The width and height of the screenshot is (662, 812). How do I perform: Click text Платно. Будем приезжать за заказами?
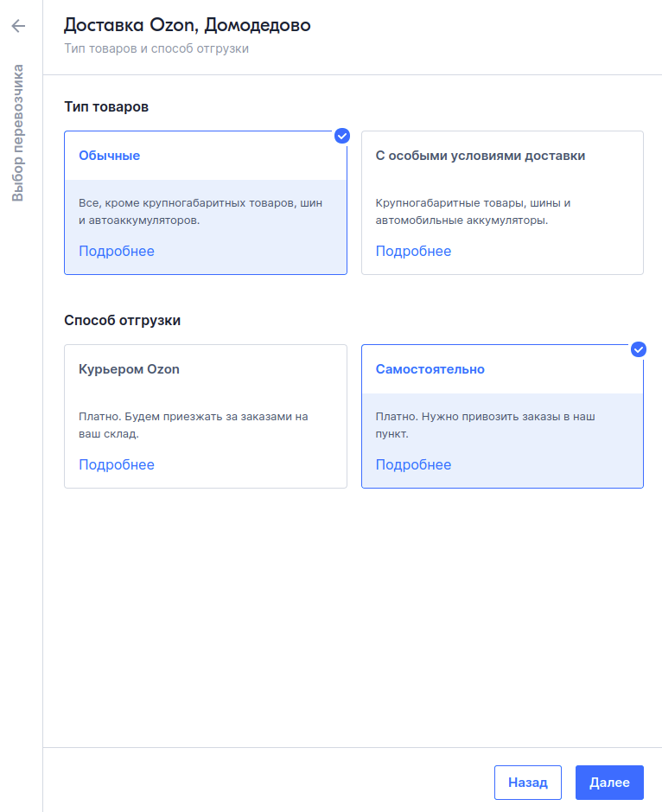point(193,425)
